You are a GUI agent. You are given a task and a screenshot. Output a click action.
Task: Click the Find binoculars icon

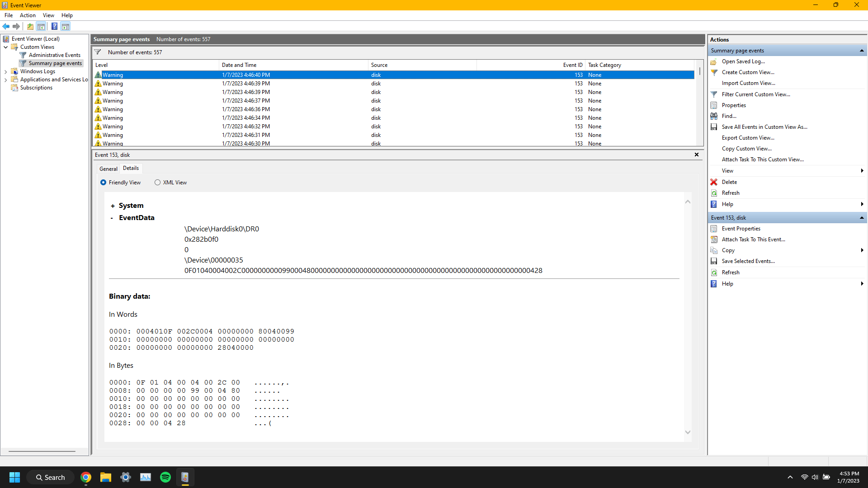tap(714, 116)
